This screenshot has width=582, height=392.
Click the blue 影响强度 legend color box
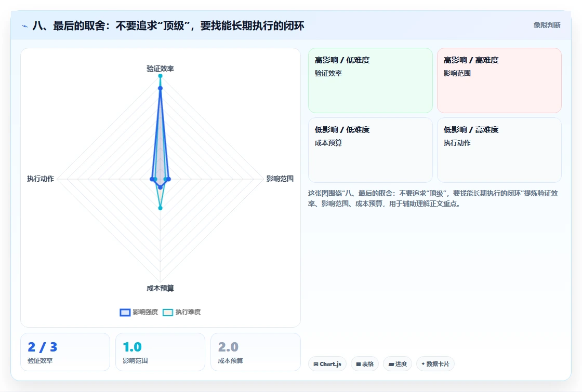coord(125,312)
